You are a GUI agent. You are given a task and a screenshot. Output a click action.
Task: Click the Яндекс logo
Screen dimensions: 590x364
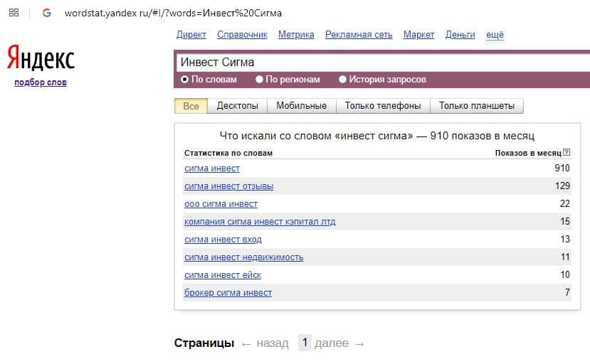(41, 59)
